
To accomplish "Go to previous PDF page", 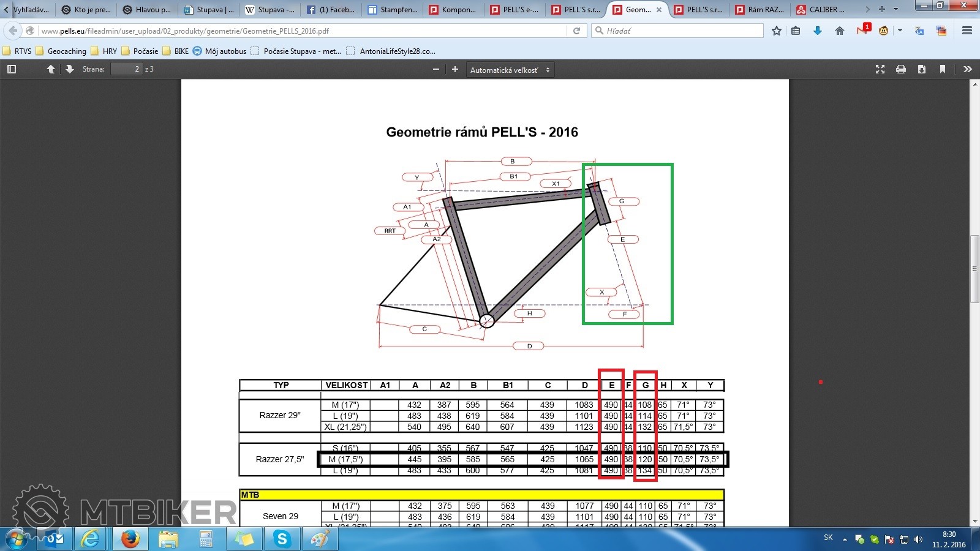I will [x=51, y=69].
